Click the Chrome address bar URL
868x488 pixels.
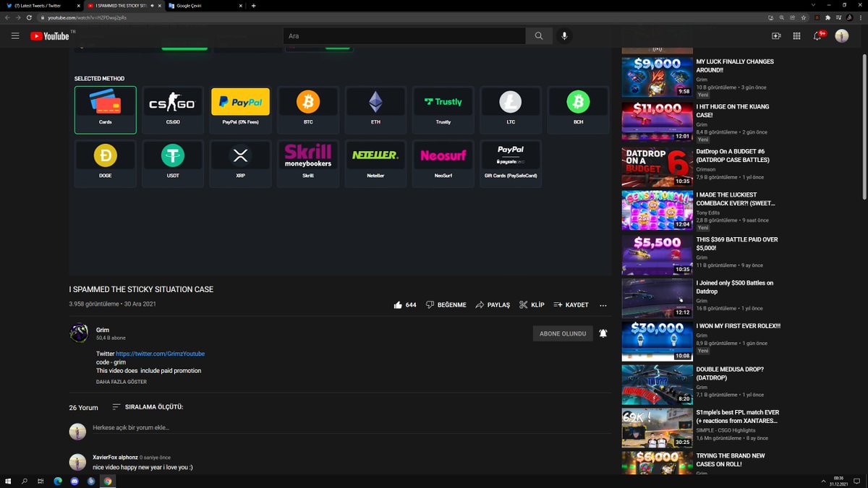click(88, 17)
